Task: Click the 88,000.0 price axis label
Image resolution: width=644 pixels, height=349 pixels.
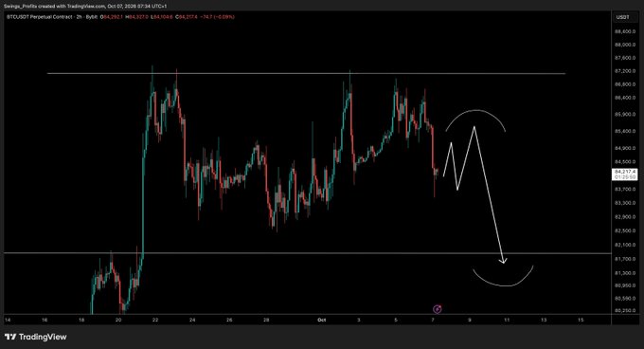Action: pyautogui.click(x=625, y=45)
